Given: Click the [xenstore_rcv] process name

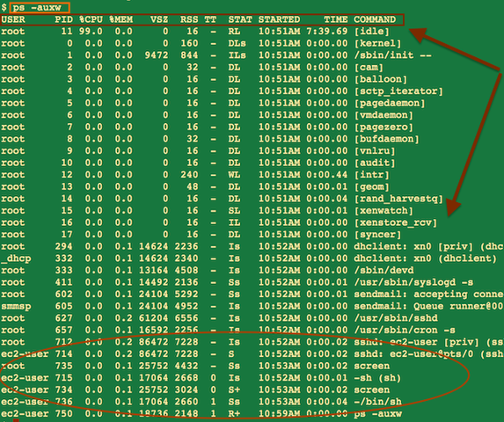Looking at the screenshot, I should point(396,222).
